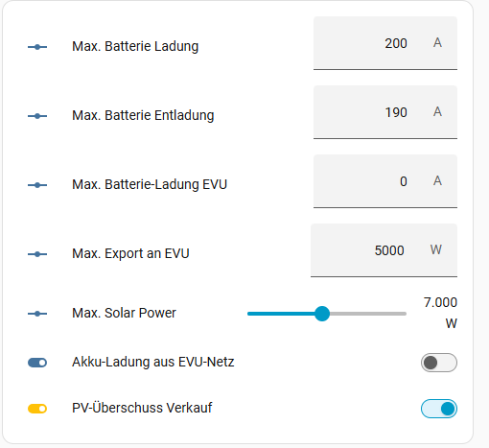This screenshot has width=489, height=448.
Task: Click the icon next to Max. Batterie-Ladung EVU
Action: [x=37, y=185]
